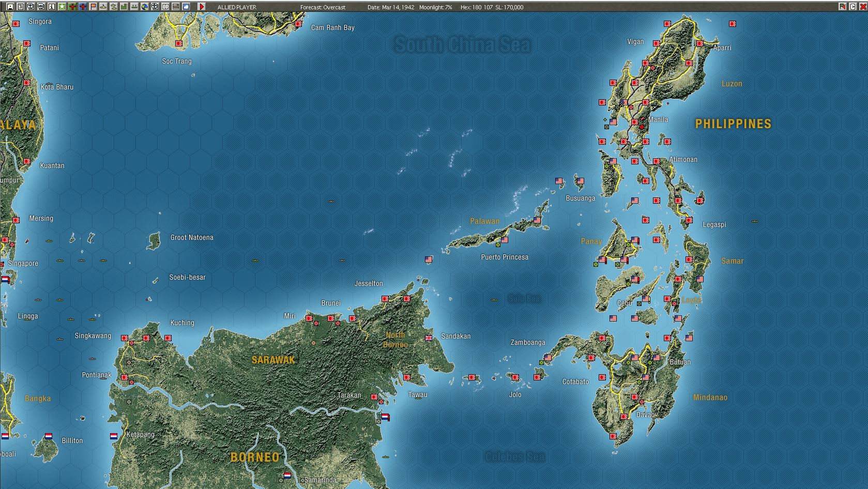Select the Japanese base icon at Aparri
Screen dimensions: 868x489
[700, 43]
